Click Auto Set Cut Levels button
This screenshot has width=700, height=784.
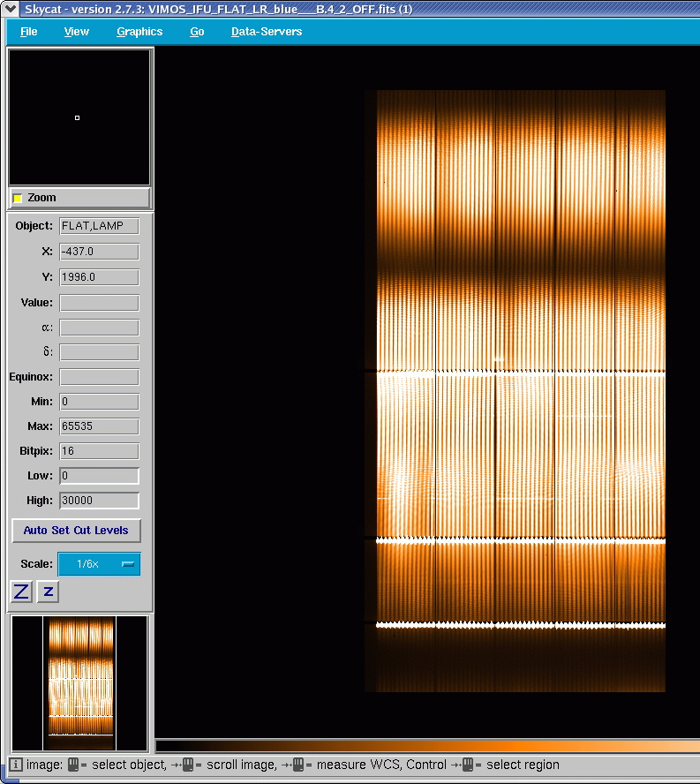pyautogui.click(x=76, y=531)
